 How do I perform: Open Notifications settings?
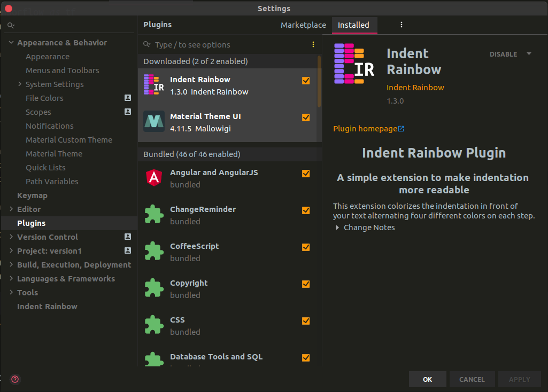coord(50,126)
